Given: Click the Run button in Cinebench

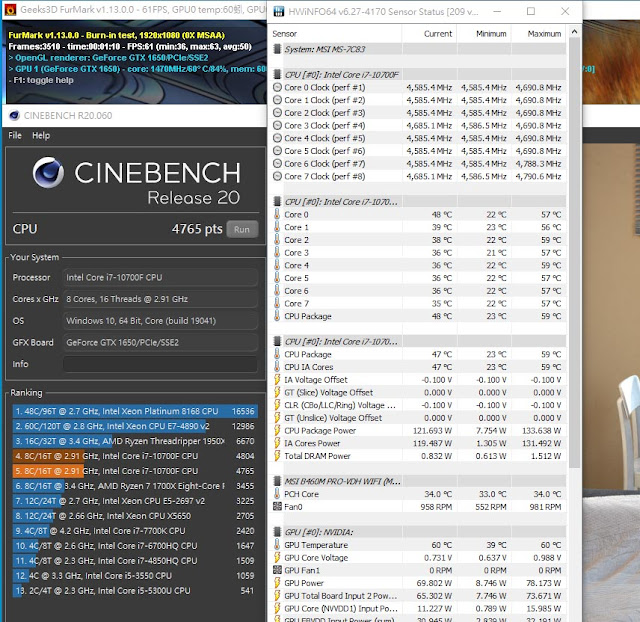Looking at the screenshot, I should pyautogui.click(x=242, y=229).
